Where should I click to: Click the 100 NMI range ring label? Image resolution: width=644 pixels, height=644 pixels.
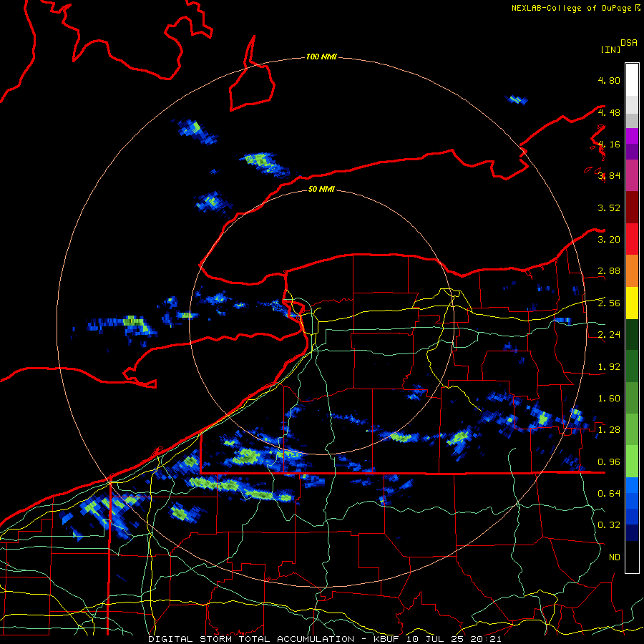pos(321,57)
